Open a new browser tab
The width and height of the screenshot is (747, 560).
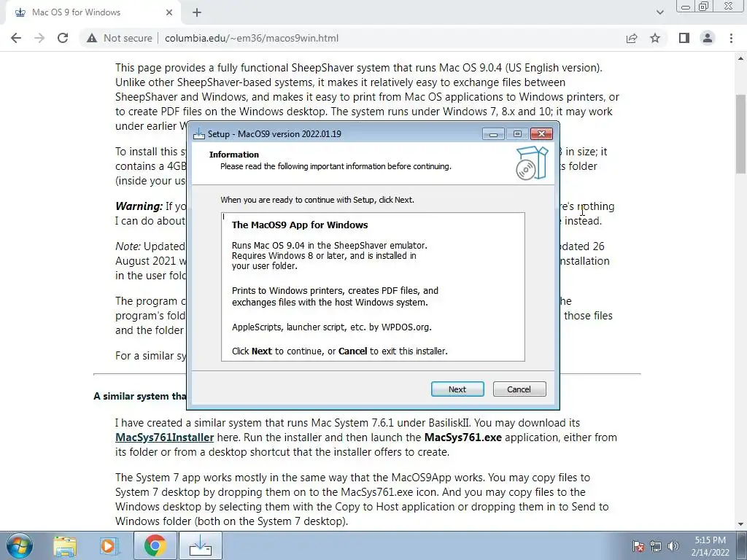[x=197, y=12]
